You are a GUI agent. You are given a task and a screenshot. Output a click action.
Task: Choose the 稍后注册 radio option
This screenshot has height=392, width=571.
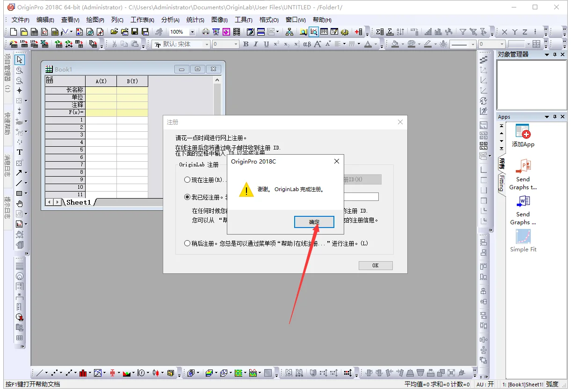coord(188,243)
